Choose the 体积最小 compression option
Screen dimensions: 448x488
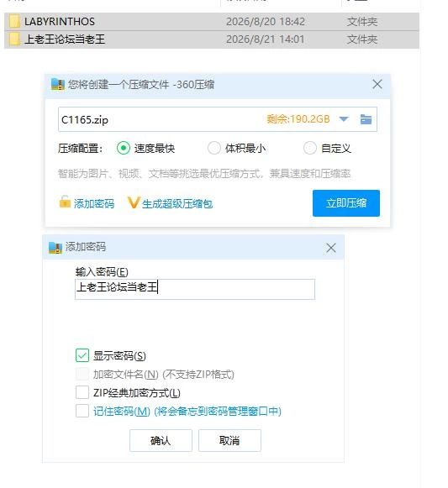coord(214,148)
